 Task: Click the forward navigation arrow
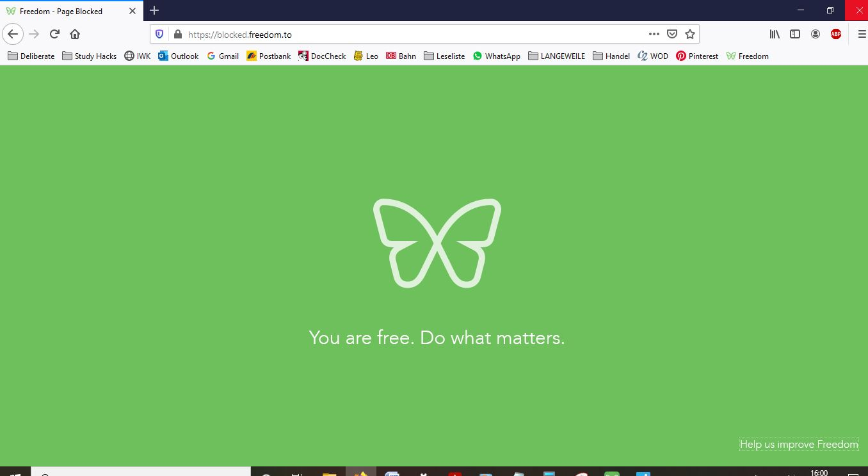(x=34, y=34)
